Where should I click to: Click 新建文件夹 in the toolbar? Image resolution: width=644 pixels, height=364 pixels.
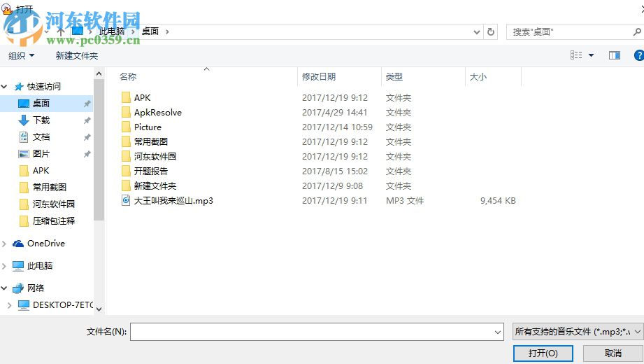(77, 55)
